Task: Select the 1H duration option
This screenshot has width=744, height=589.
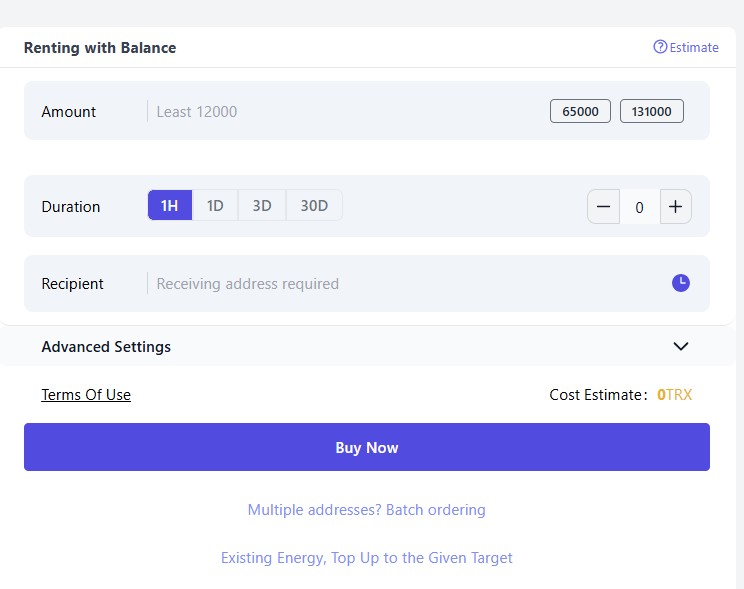Action: [170, 206]
